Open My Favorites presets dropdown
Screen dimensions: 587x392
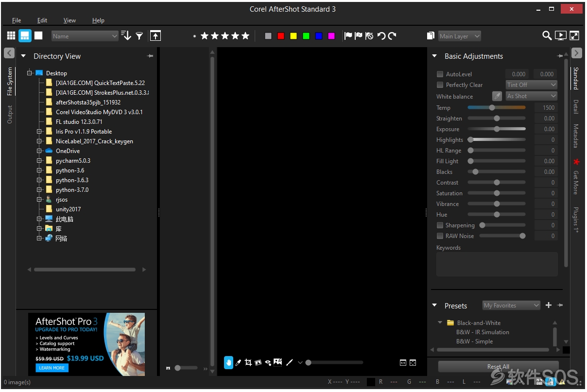point(511,305)
